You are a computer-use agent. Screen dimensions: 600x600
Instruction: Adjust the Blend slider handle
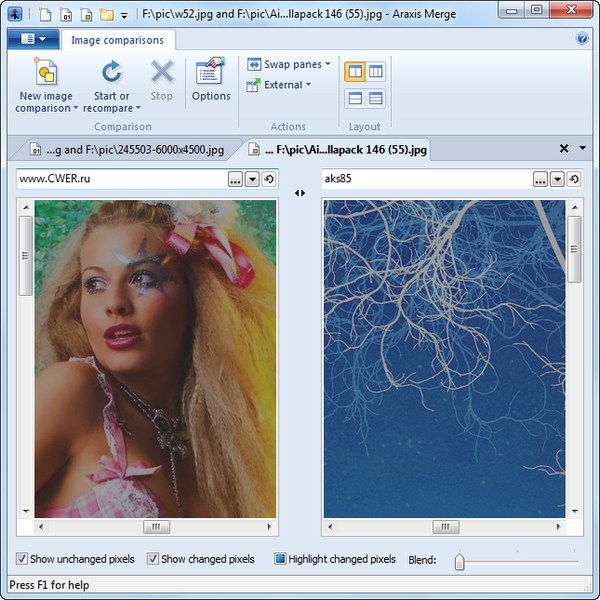click(459, 561)
